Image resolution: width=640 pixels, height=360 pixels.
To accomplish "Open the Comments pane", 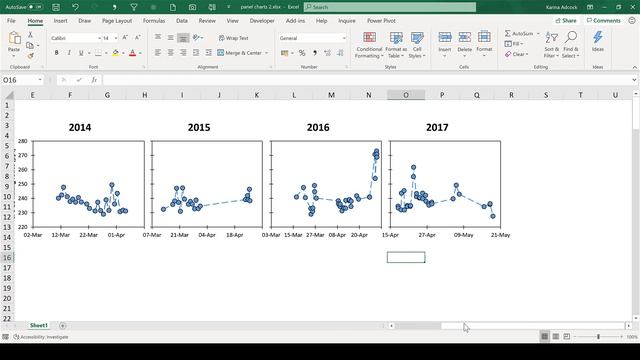I will [x=603, y=20].
